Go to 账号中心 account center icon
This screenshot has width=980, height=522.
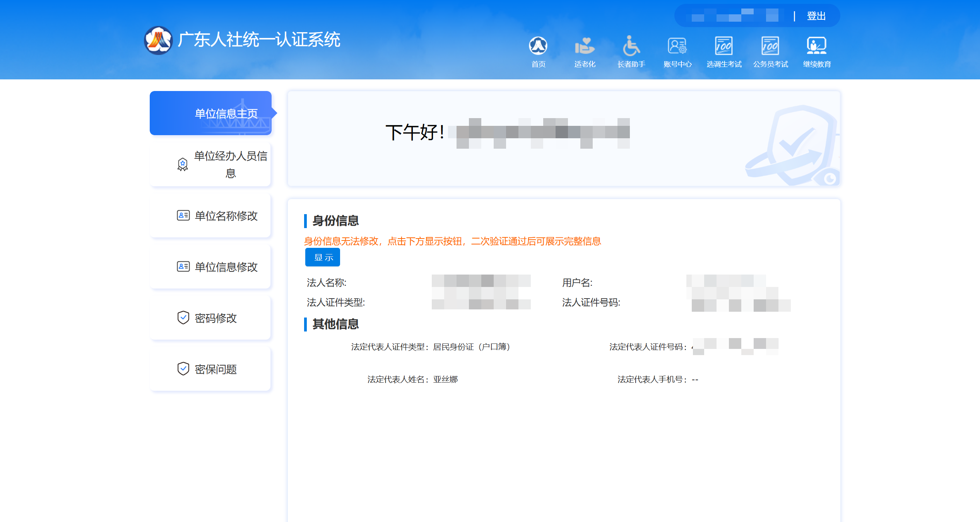tap(677, 46)
